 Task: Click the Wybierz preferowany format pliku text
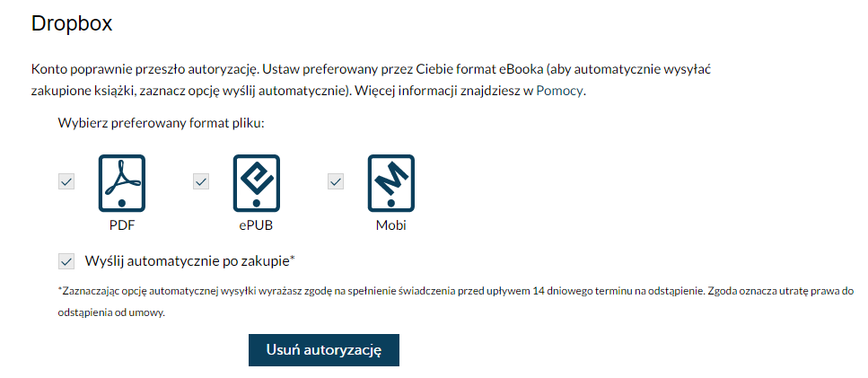point(161,123)
